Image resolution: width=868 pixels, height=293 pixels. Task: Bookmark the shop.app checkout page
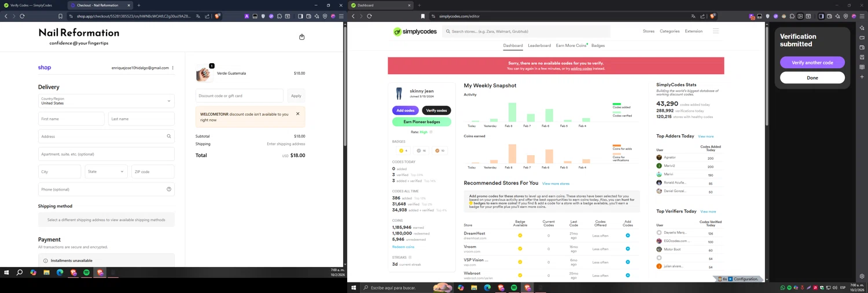60,16
